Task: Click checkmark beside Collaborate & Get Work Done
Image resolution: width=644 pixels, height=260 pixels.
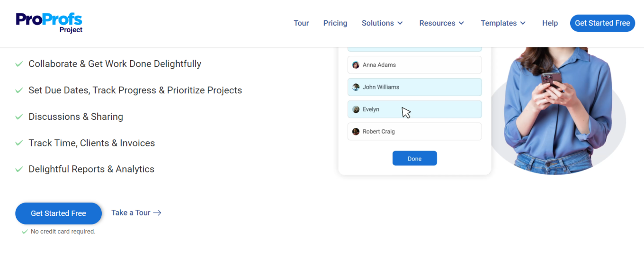Action: tap(19, 63)
